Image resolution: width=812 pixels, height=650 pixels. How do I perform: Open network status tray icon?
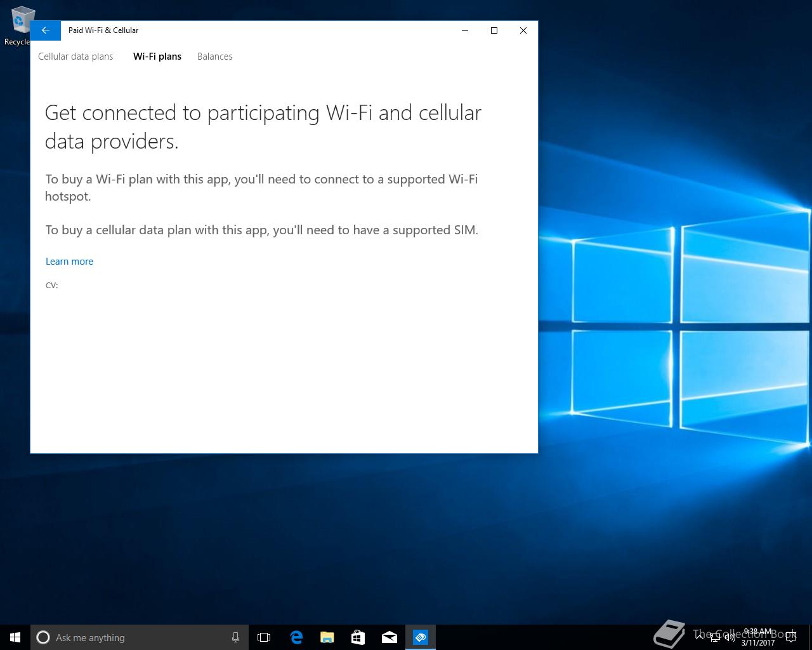pos(715,637)
